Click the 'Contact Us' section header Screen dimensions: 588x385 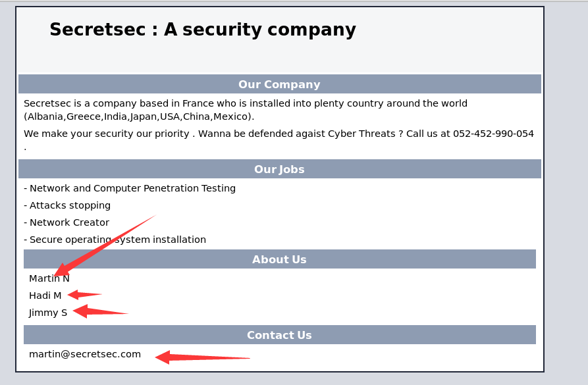[x=280, y=335]
